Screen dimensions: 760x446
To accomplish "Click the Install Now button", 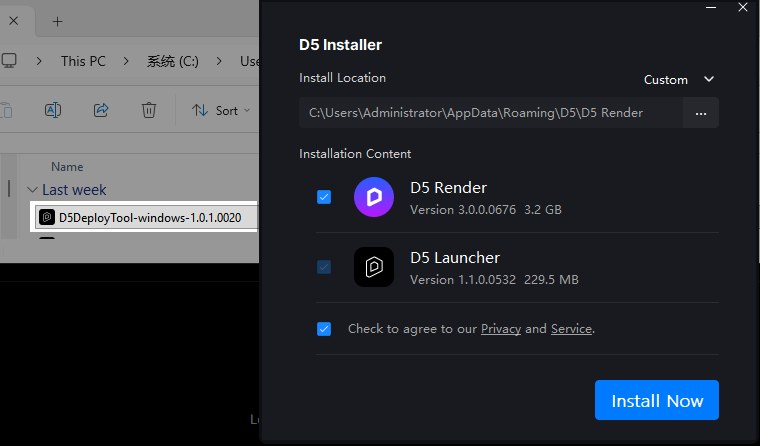I will pos(656,400).
